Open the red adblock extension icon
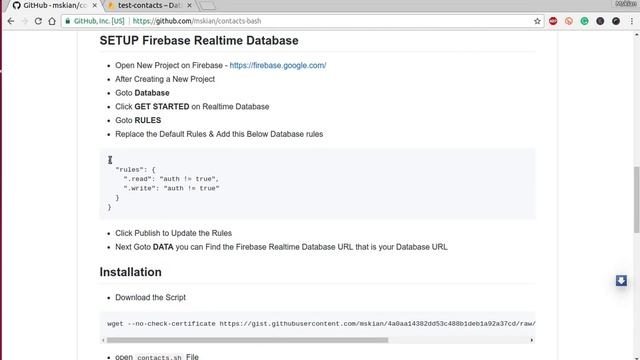 pos(553,21)
